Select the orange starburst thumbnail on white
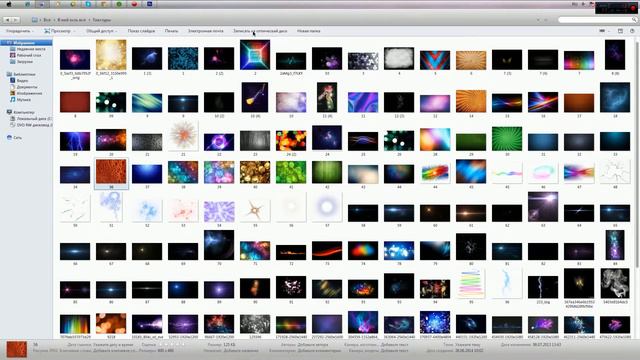The image size is (640, 360). 183,136
